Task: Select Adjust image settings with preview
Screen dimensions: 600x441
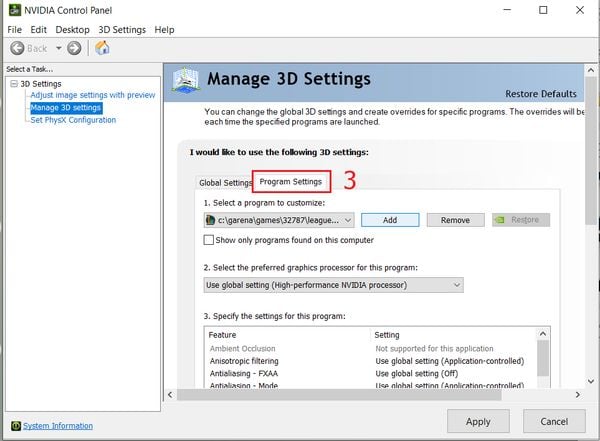Action: [x=93, y=95]
